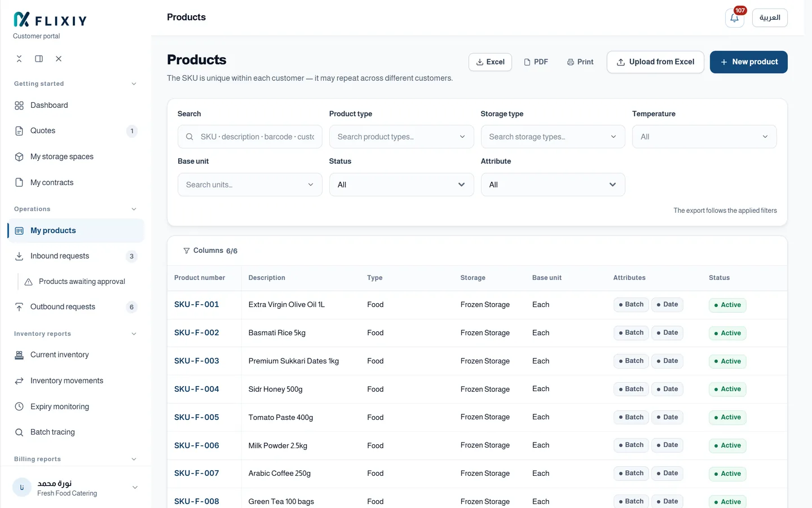
Task: Click the Upload from Excel button
Action: 655,62
